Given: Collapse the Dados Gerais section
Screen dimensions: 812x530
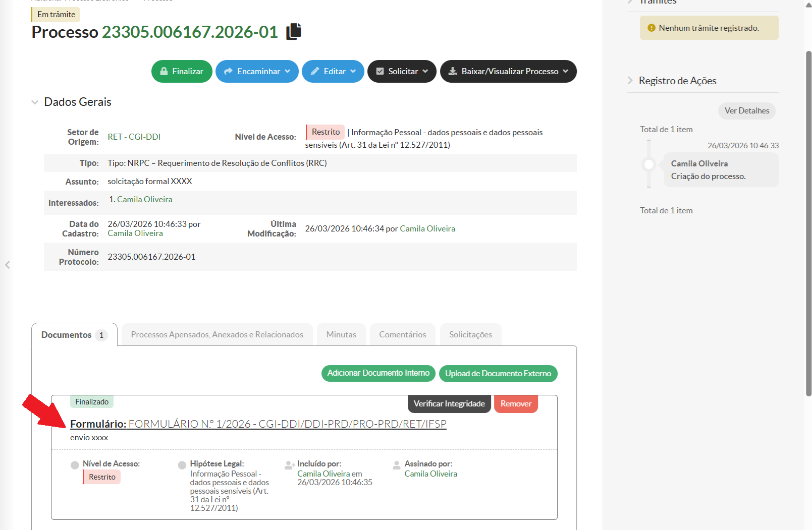Looking at the screenshot, I should (35, 102).
